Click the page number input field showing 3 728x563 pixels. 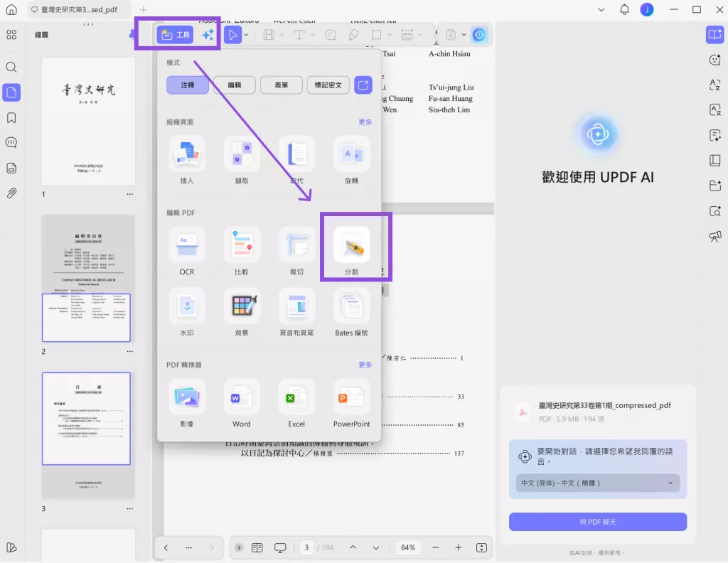coord(306,547)
